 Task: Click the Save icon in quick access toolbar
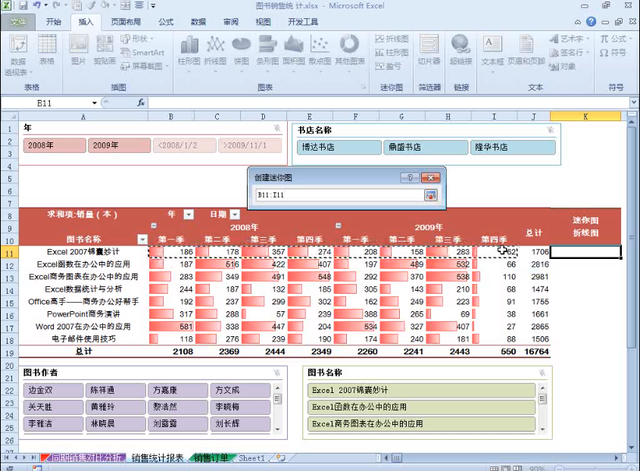pos(23,6)
